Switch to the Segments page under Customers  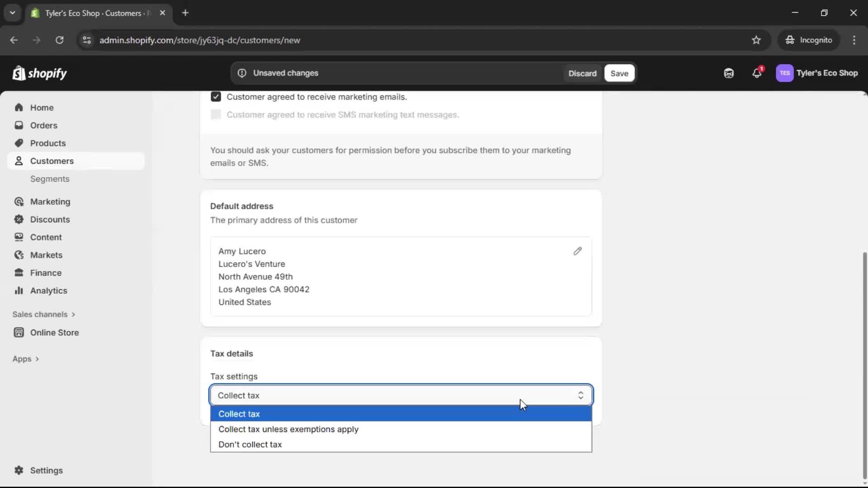pos(50,179)
